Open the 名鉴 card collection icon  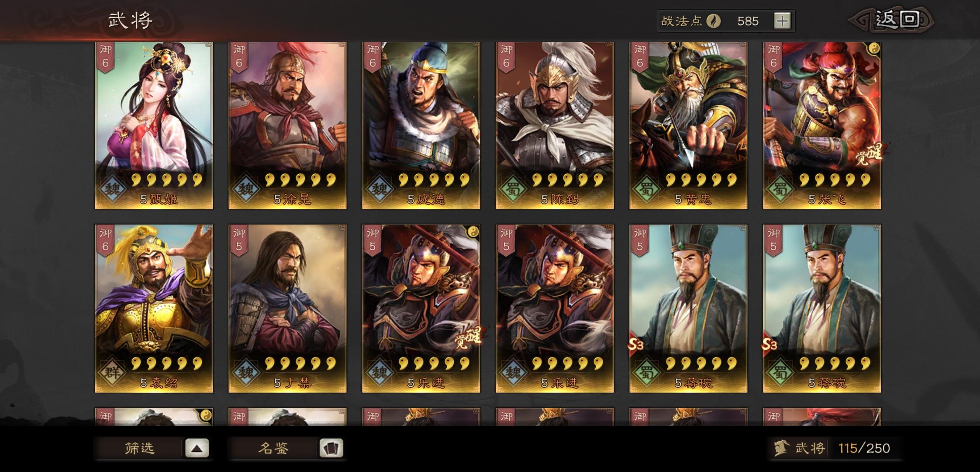(x=331, y=448)
